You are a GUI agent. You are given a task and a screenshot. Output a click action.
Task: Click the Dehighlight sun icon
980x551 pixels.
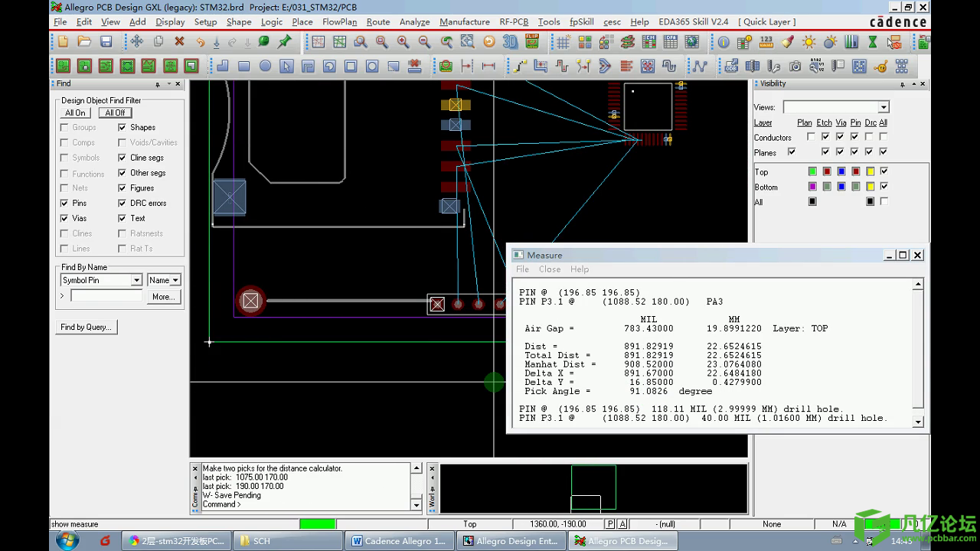(808, 42)
